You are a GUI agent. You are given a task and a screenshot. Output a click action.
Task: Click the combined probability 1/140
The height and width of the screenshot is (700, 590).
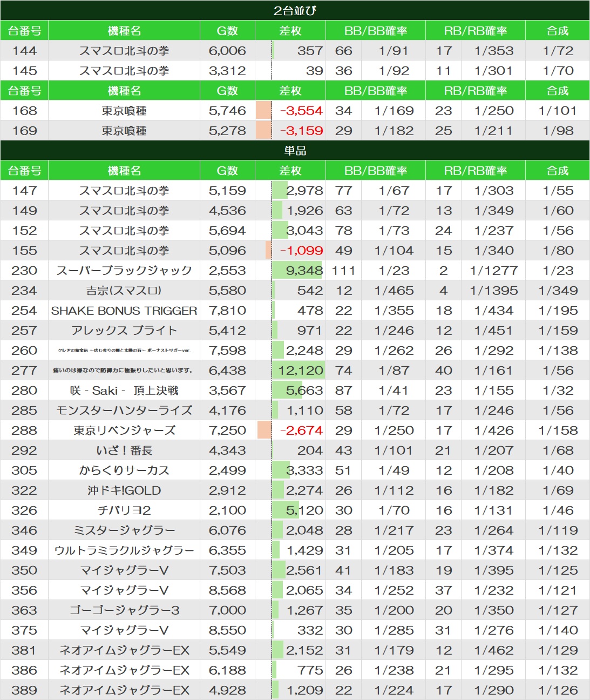(x=558, y=630)
